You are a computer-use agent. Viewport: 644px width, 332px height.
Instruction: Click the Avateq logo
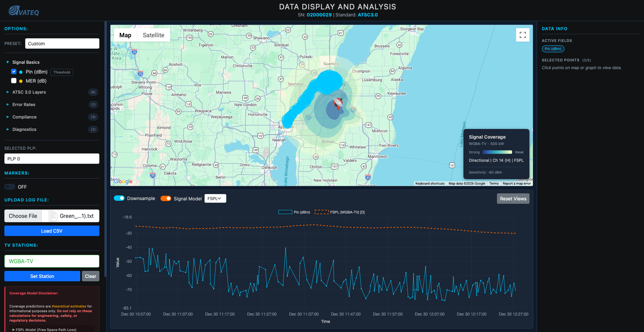pos(24,11)
